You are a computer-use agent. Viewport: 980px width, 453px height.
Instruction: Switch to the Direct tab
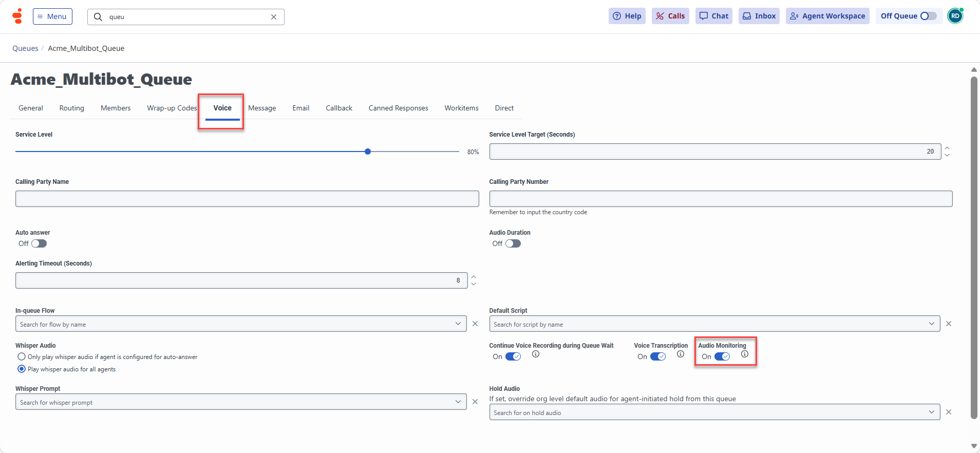click(504, 108)
